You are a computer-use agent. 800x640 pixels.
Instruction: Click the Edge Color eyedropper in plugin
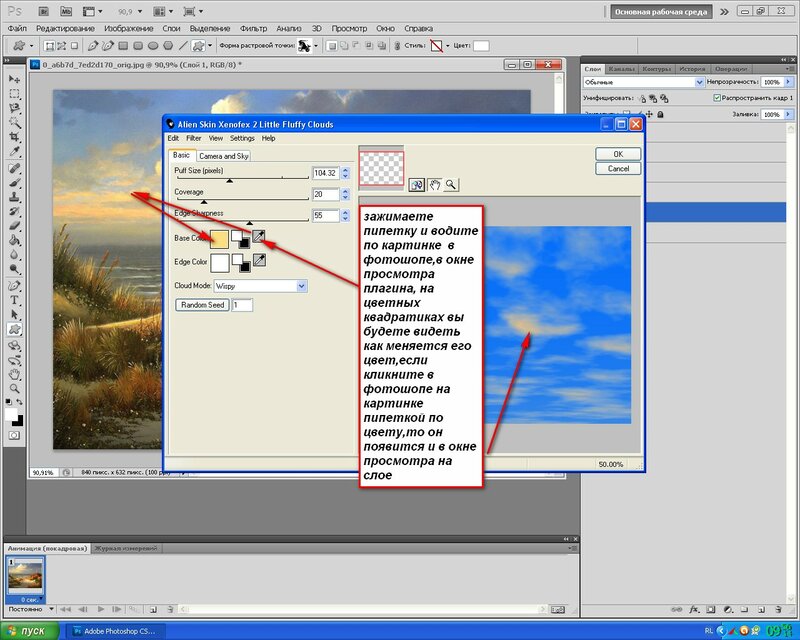point(259,261)
